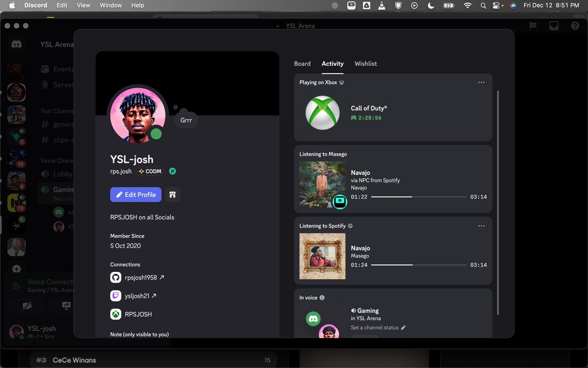
Task: Click the share screen button in voice panel
Action: coord(67,306)
